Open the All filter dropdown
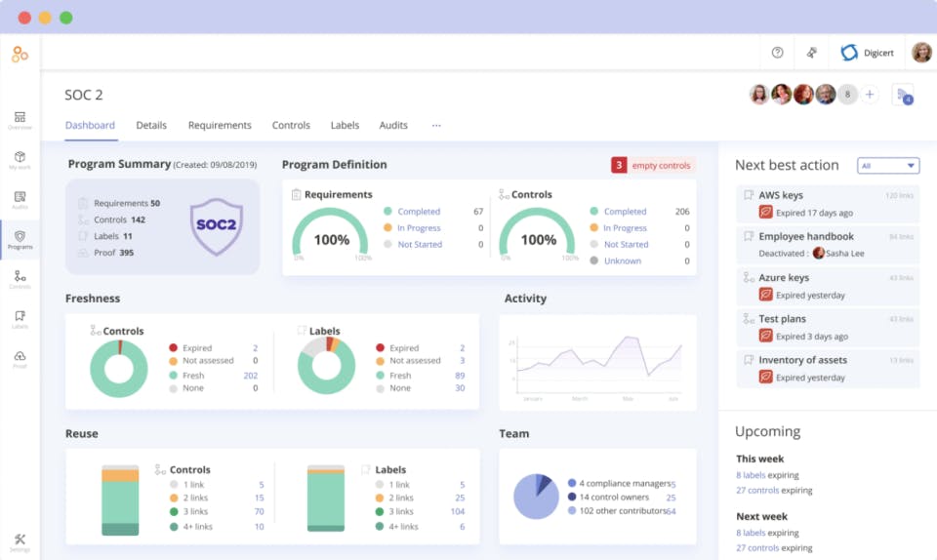 pyautogui.click(x=888, y=166)
